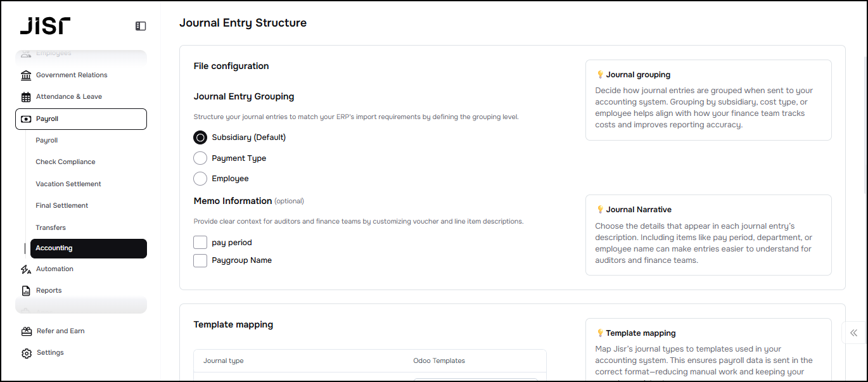Check the Paygroup Name checkbox
The image size is (868, 382).
(x=200, y=260)
